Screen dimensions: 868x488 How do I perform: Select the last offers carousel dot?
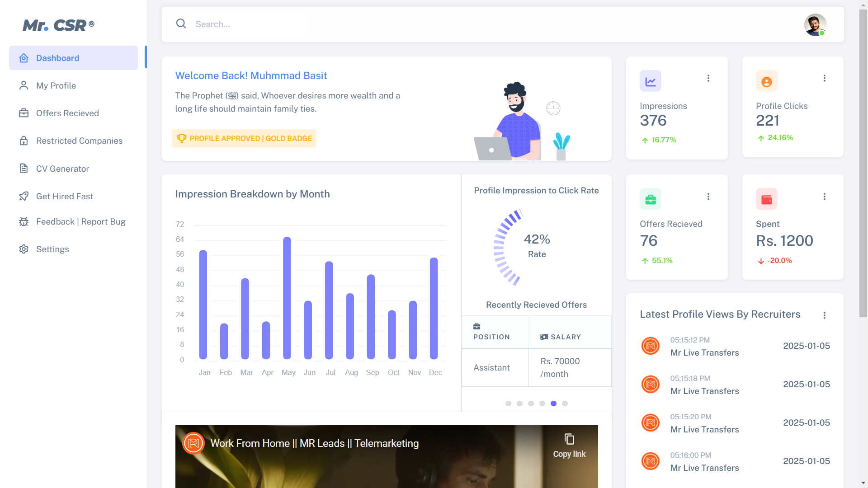[565, 404]
